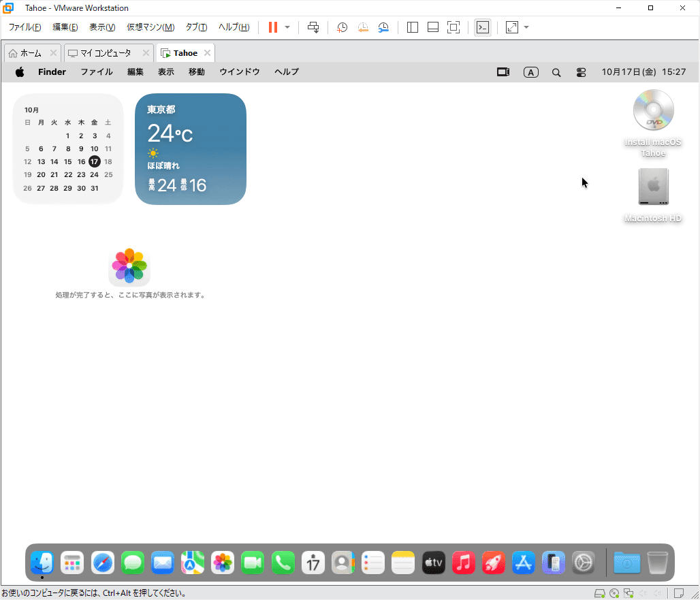Switch to the マイ コンピュータ tab

pos(106,53)
